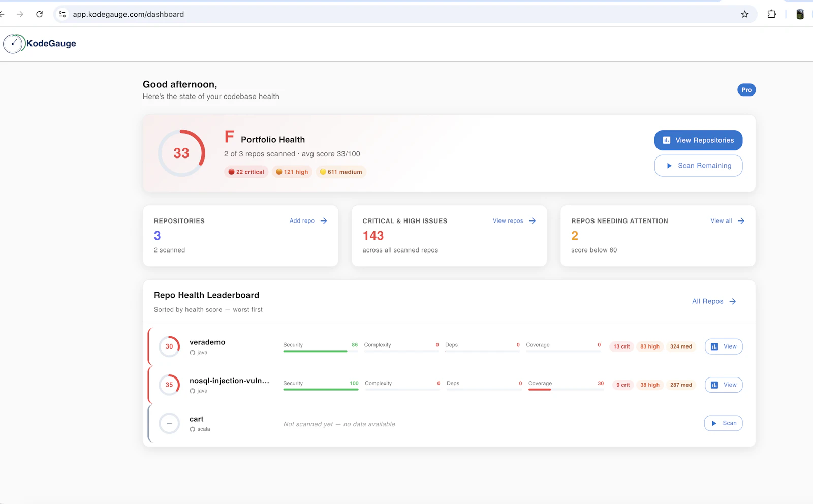Click the forward navigation arrow
Screen dimensions: 813x504
click(x=20, y=14)
